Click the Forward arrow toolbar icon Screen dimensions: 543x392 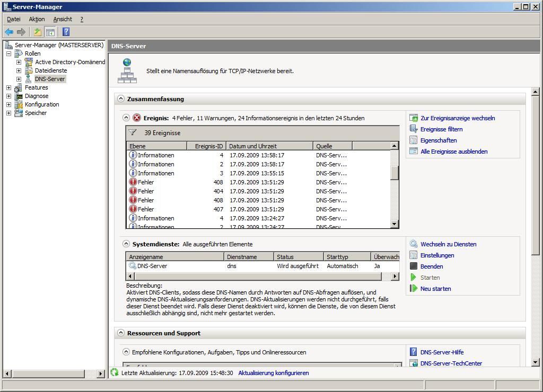click(21, 32)
